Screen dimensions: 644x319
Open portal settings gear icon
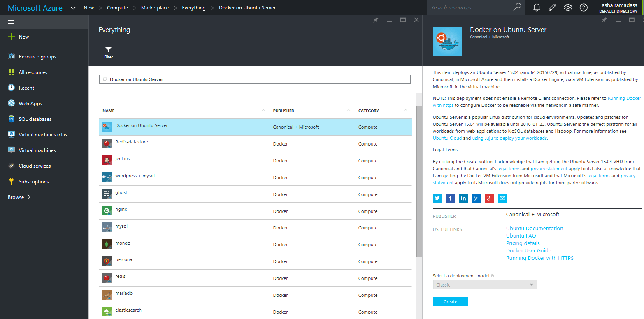point(568,7)
